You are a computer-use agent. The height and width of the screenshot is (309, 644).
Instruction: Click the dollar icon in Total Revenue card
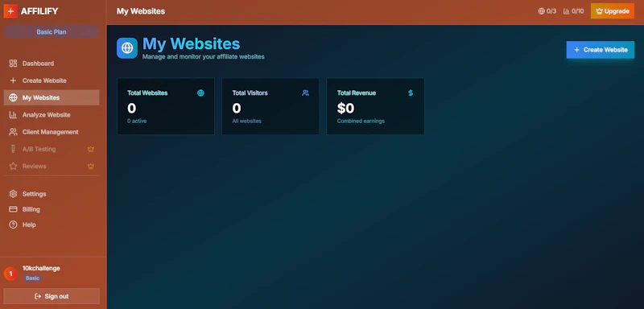(411, 93)
